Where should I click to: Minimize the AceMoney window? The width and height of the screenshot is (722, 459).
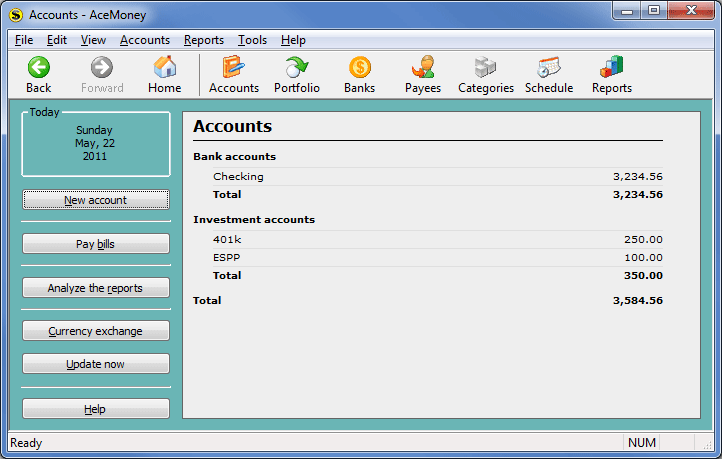[x=627, y=10]
